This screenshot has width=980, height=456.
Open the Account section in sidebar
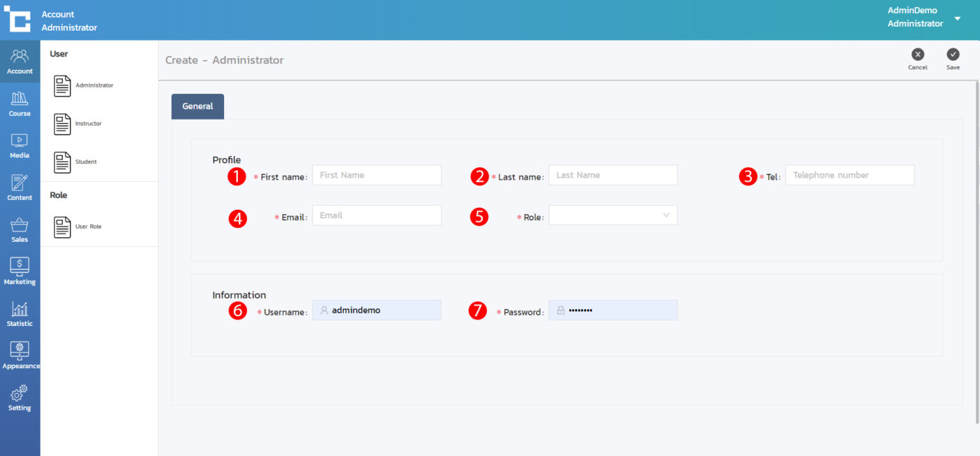coord(20,61)
